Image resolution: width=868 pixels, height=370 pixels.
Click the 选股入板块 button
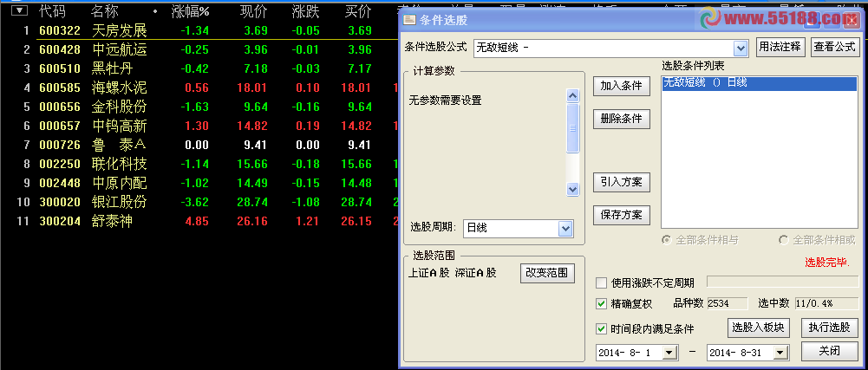coord(758,328)
